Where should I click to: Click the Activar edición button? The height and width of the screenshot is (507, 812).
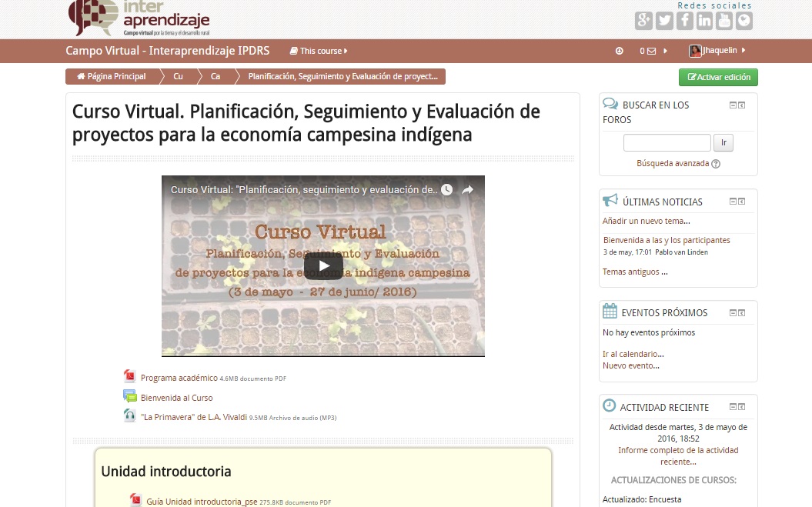coord(718,77)
